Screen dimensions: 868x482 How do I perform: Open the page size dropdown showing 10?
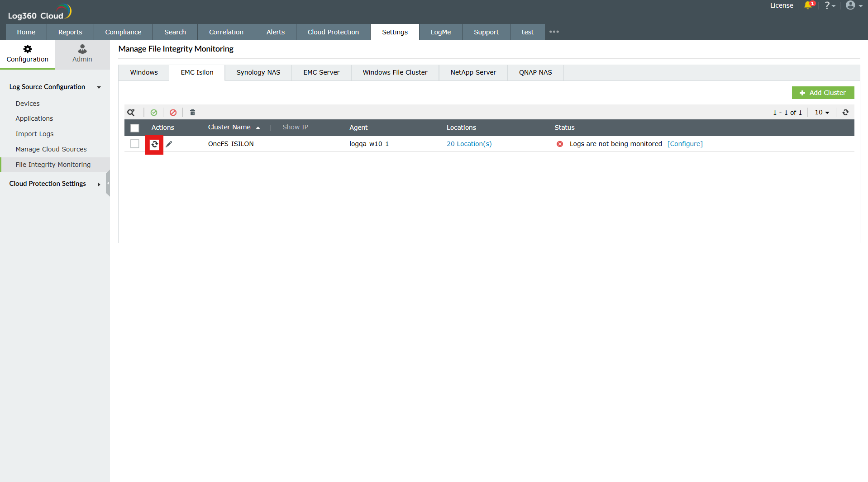tap(822, 112)
